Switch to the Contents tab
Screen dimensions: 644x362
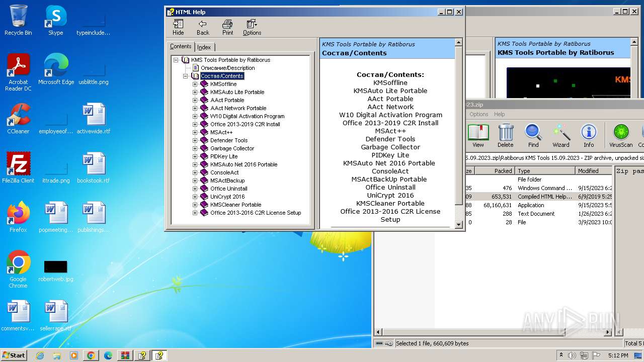coord(181,46)
